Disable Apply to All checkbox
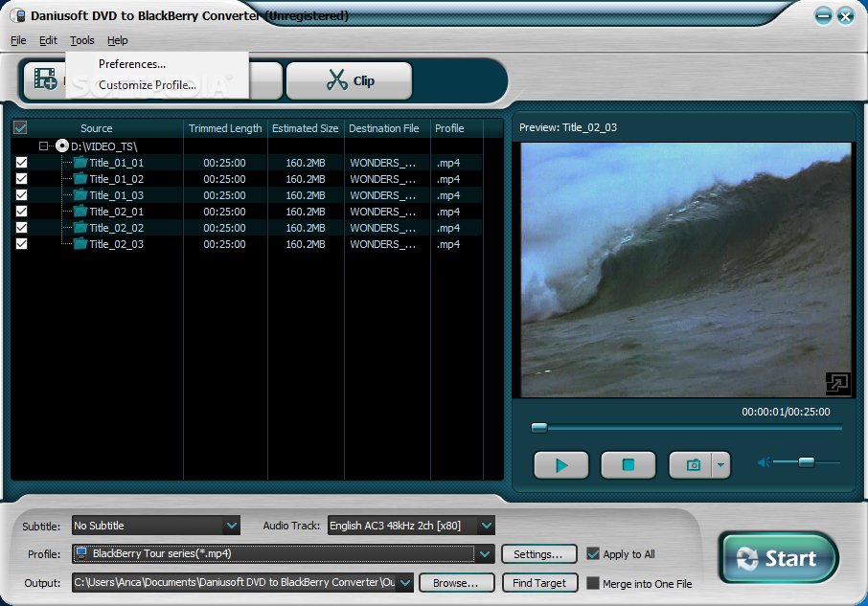This screenshot has height=606, width=868. point(593,553)
